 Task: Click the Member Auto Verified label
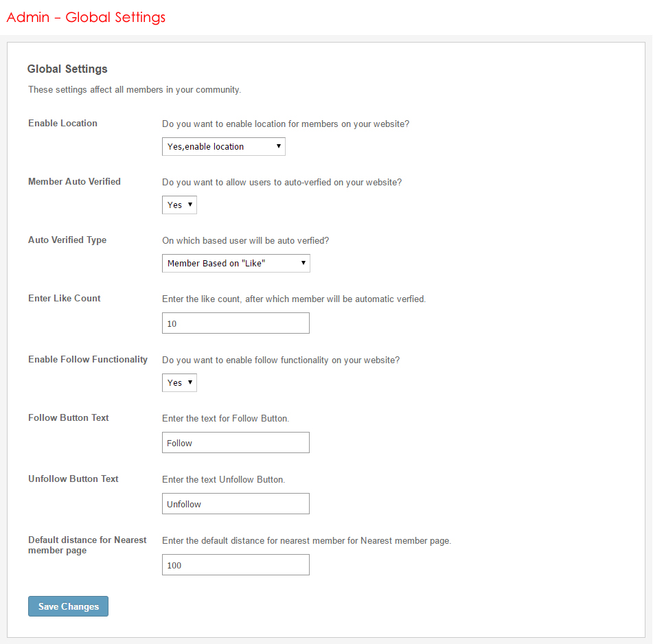coord(74,182)
